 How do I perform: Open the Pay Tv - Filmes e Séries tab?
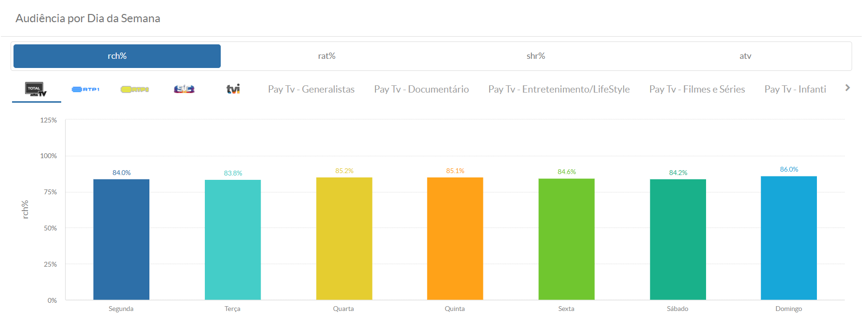coord(697,89)
